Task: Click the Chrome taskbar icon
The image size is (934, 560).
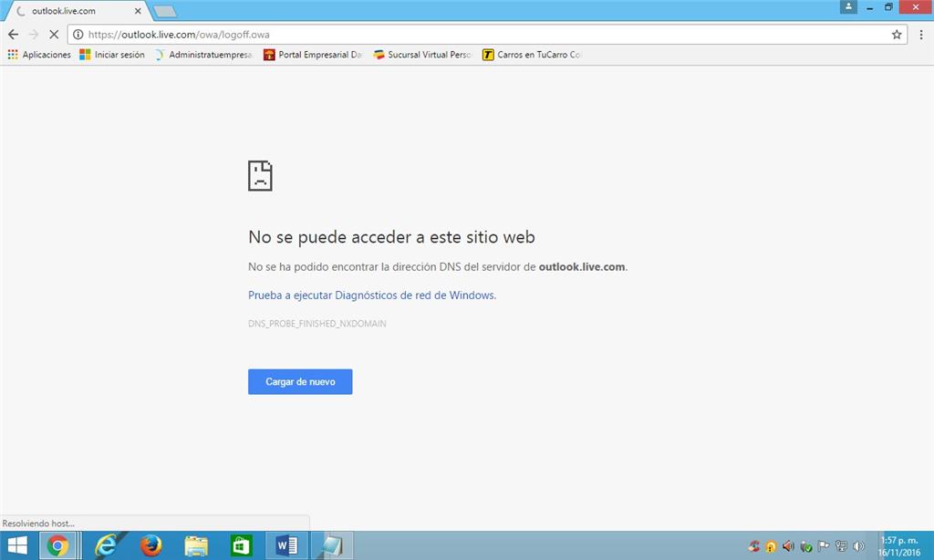Action: pos(57,545)
